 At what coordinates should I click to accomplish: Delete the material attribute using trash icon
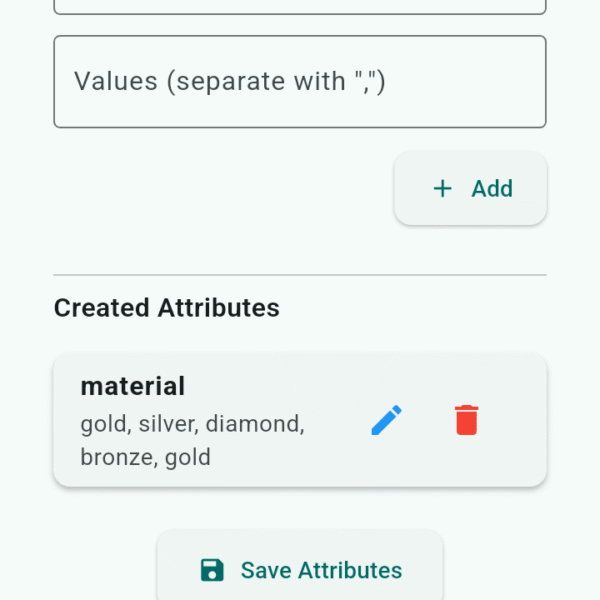point(466,420)
